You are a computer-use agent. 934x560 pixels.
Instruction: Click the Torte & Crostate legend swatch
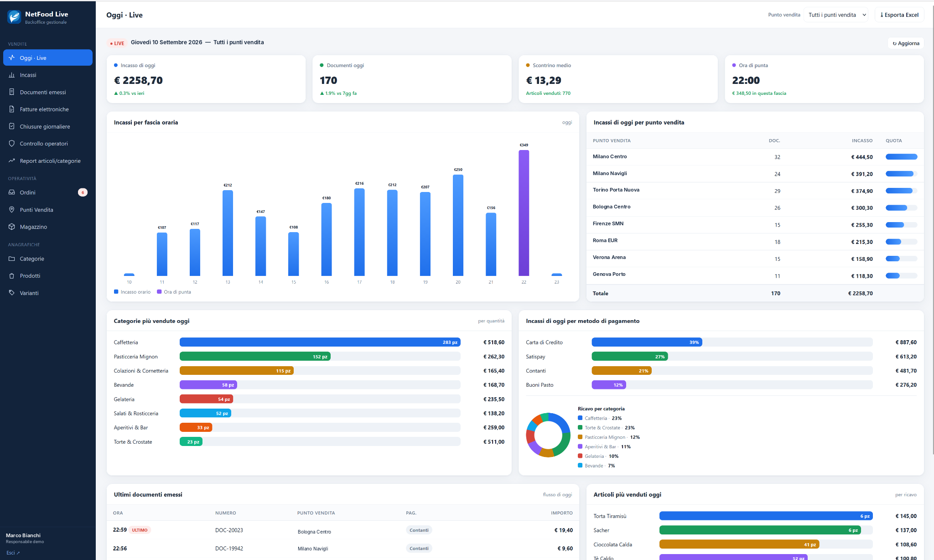pyautogui.click(x=580, y=427)
